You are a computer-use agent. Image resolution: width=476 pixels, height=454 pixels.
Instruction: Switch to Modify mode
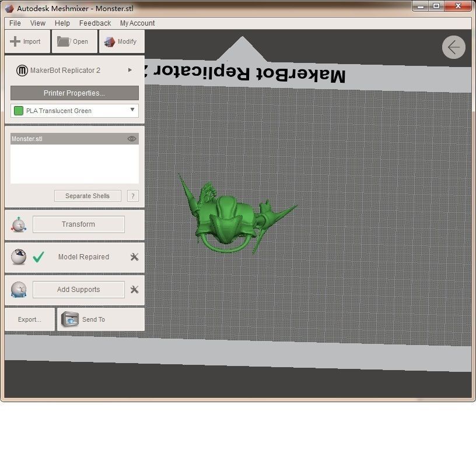pos(122,41)
